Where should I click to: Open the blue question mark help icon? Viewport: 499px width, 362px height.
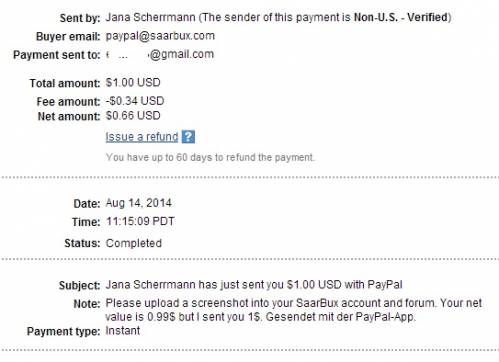click(x=188, y=137)
